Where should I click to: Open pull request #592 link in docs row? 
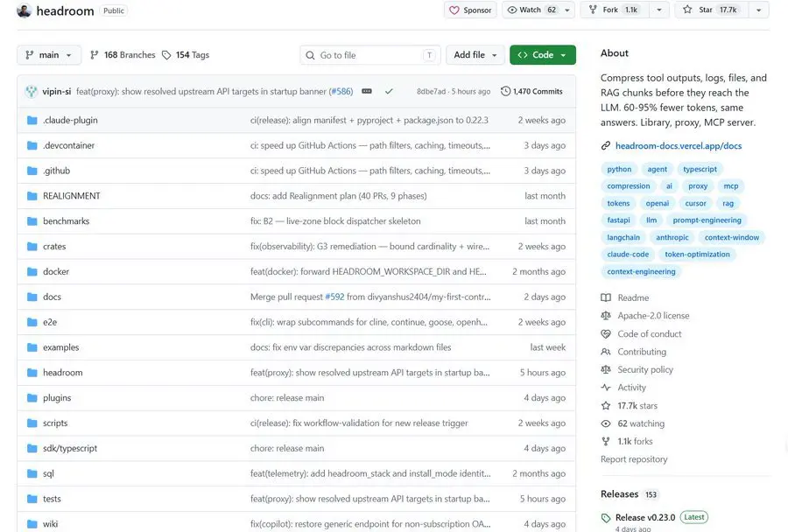pos(334,297)
